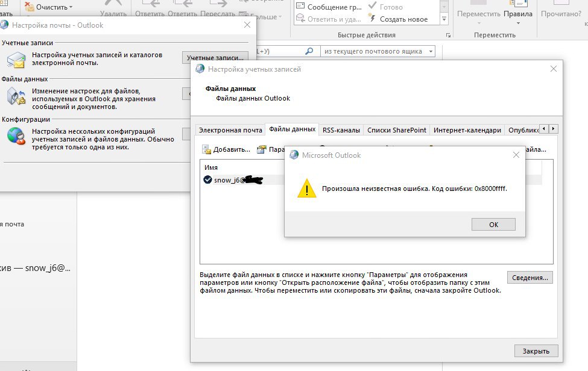Viewport: 588px width, 371px height.
Task: Open the Списки SharePoint tab
Action: 397,130
